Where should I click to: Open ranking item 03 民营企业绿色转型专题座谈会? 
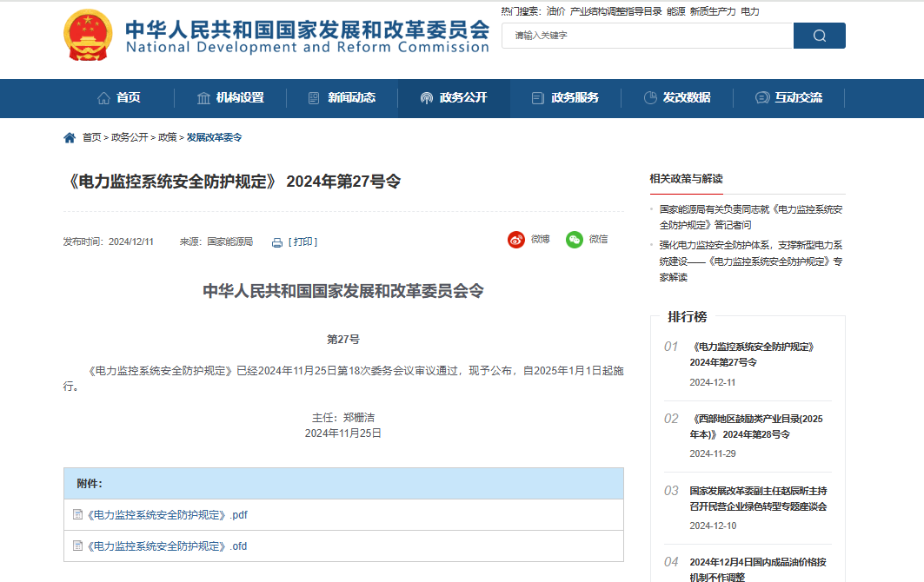[x=759, y=499]
